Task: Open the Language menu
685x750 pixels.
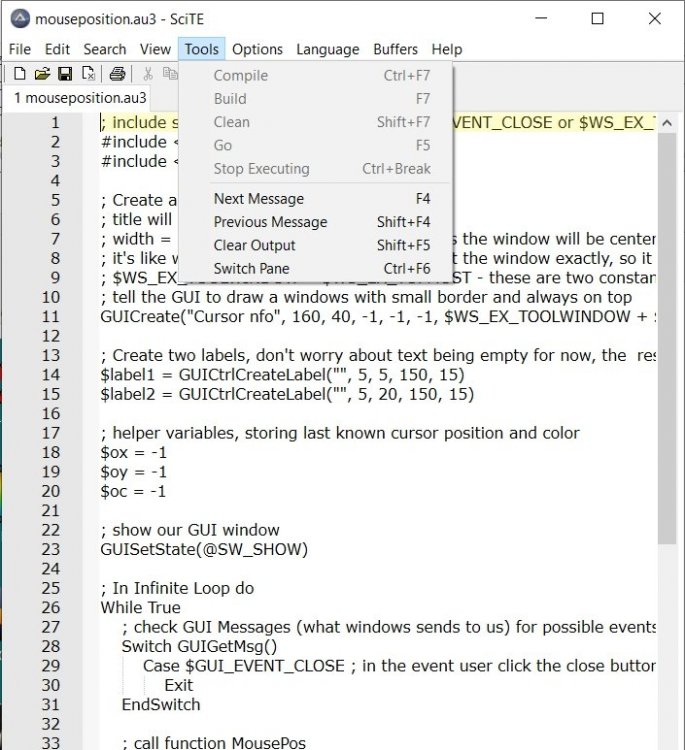Action: [328, 49]
